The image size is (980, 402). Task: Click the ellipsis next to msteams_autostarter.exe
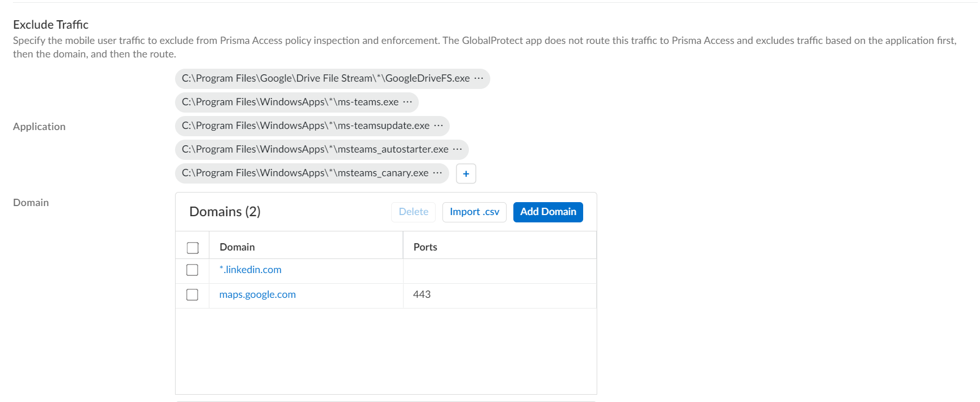pyautogui.click(x=457, y=149)
